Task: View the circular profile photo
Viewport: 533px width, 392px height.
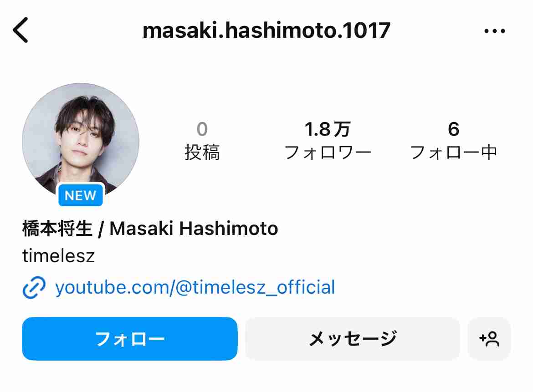Action: [81, 141]
